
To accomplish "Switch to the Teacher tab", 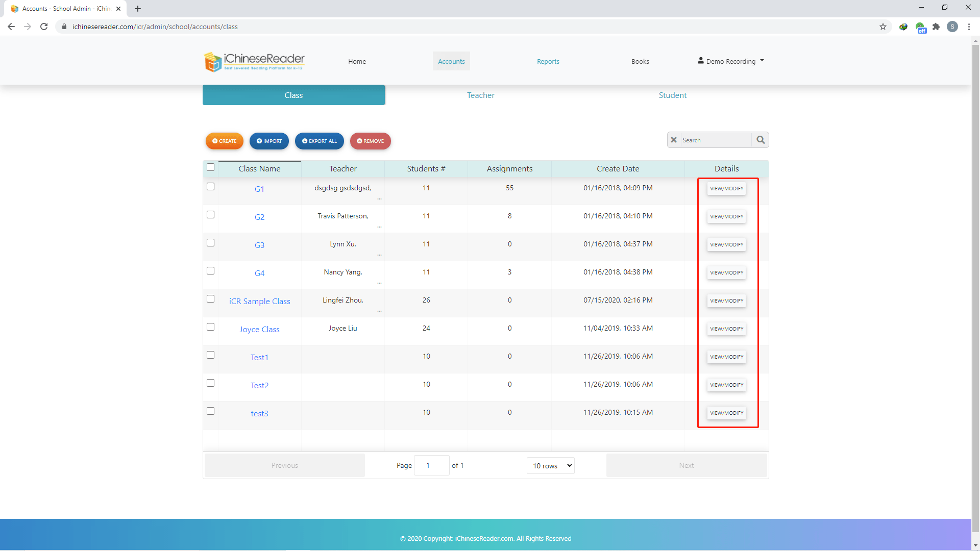I will coord(480,95).
